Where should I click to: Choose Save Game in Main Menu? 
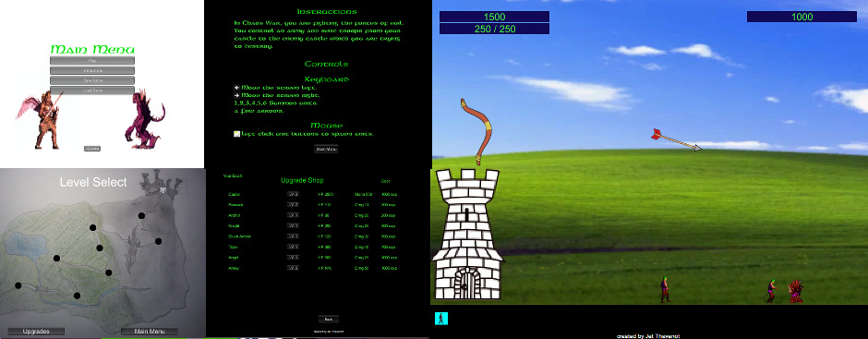[92, 80]
